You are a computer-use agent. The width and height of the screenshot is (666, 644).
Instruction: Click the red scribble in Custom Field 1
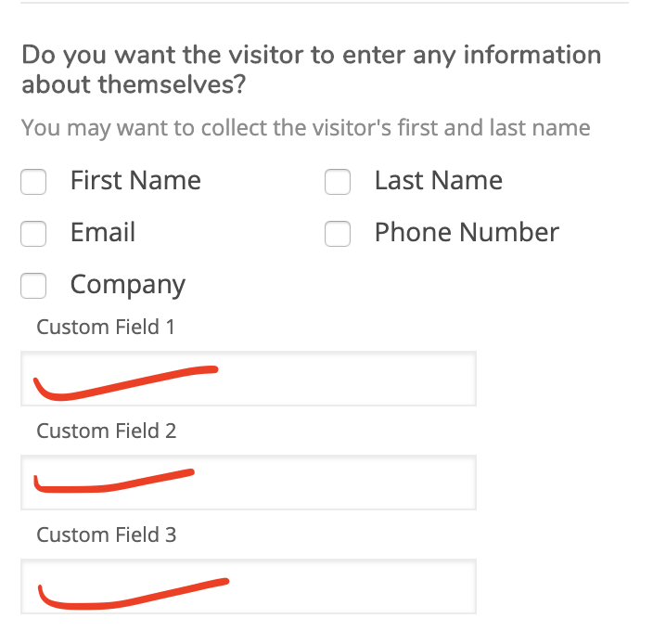(126, 382)
